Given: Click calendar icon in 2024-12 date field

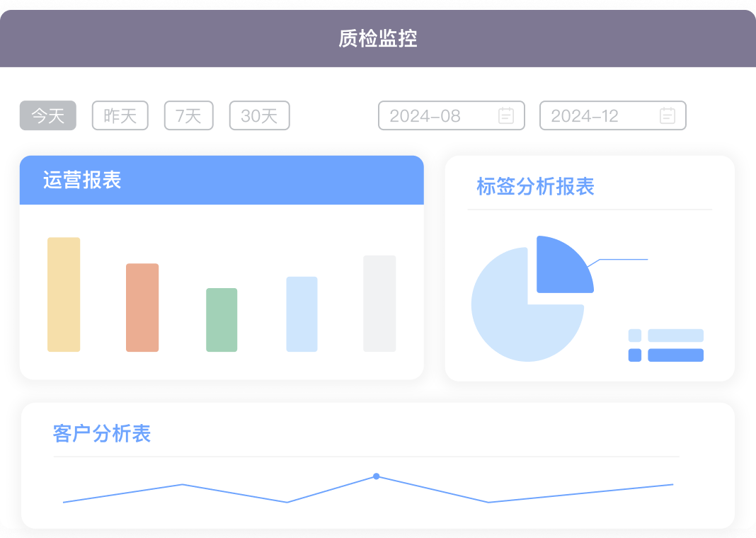Looking at the screenshot, I should click(x=668, y=115).
